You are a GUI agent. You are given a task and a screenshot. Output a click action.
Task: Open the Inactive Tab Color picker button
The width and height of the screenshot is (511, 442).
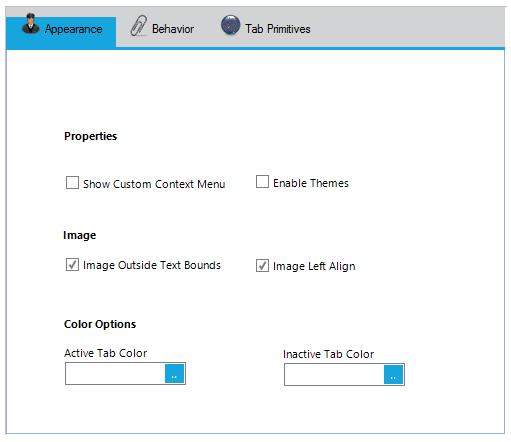point(394,375)
